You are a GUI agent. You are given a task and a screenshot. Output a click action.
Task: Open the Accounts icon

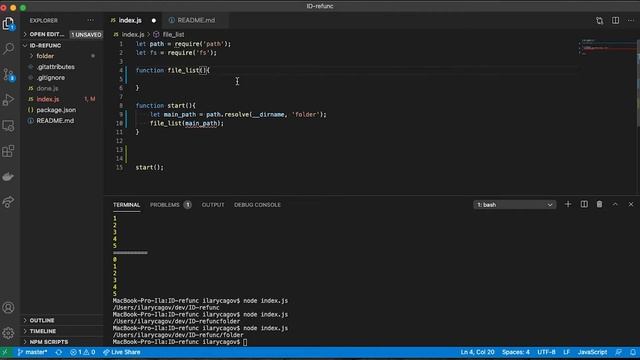click(9, 307)
